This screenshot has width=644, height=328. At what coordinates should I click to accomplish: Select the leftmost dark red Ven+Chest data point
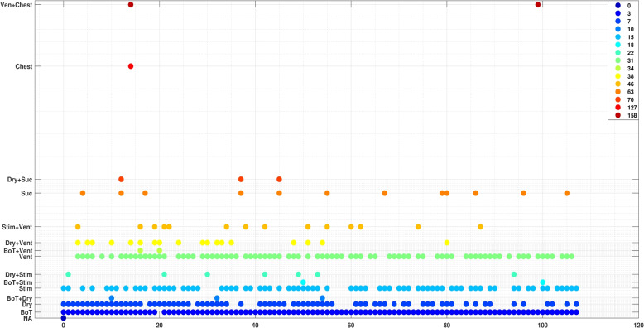pos(131,4)
